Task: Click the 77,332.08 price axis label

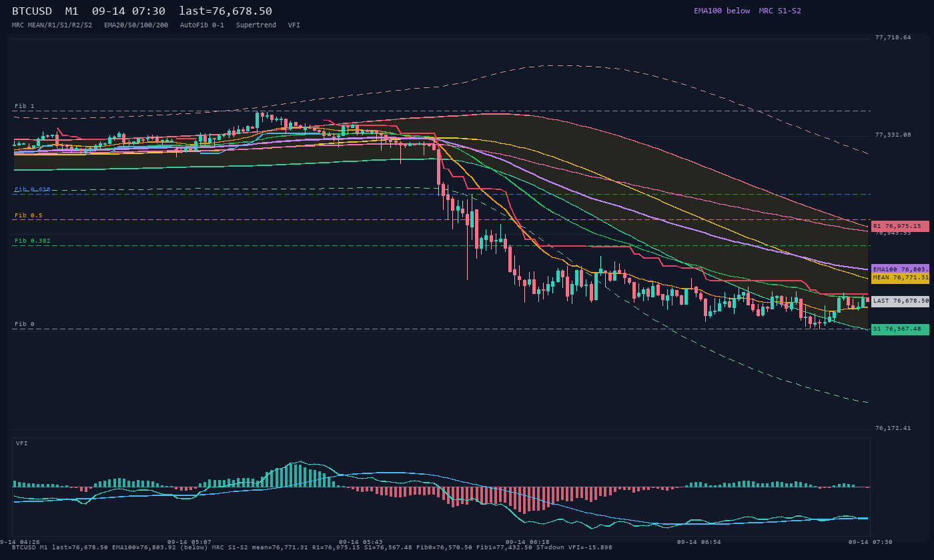Action: (893, 135)
